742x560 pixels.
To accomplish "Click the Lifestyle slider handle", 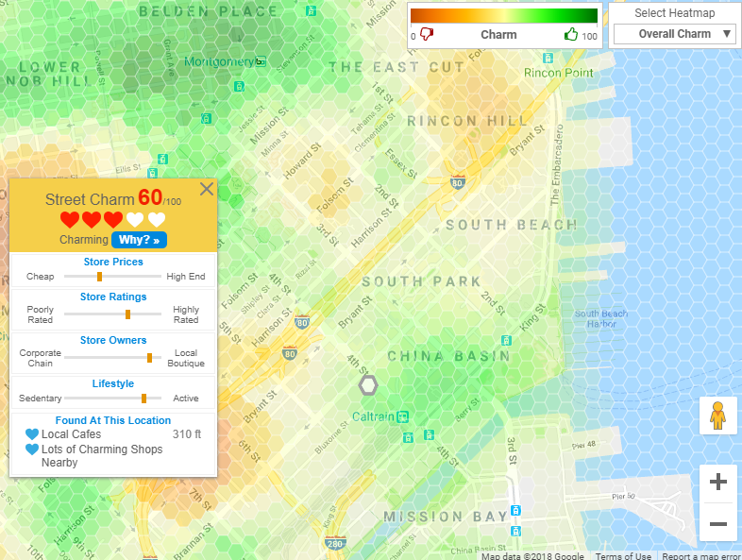I will pyautogui.click(x=143, y=399).
